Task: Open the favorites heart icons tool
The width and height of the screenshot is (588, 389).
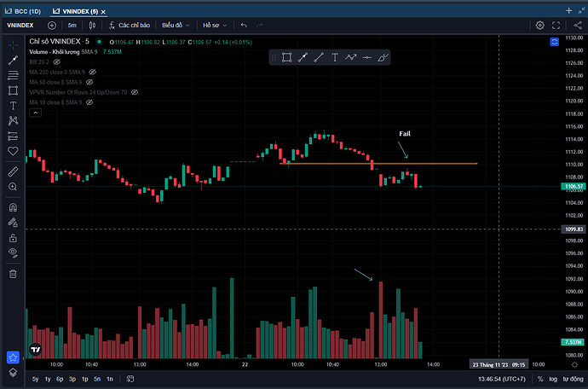Action: pos(13,151)
